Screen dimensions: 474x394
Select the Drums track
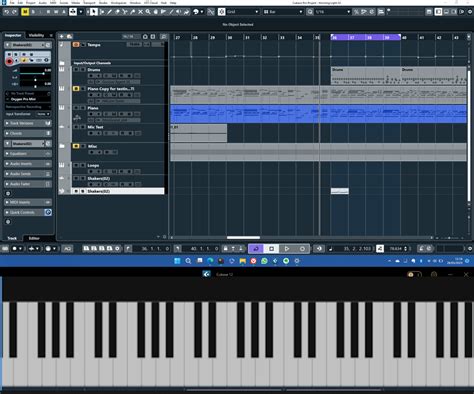point(94,70)
